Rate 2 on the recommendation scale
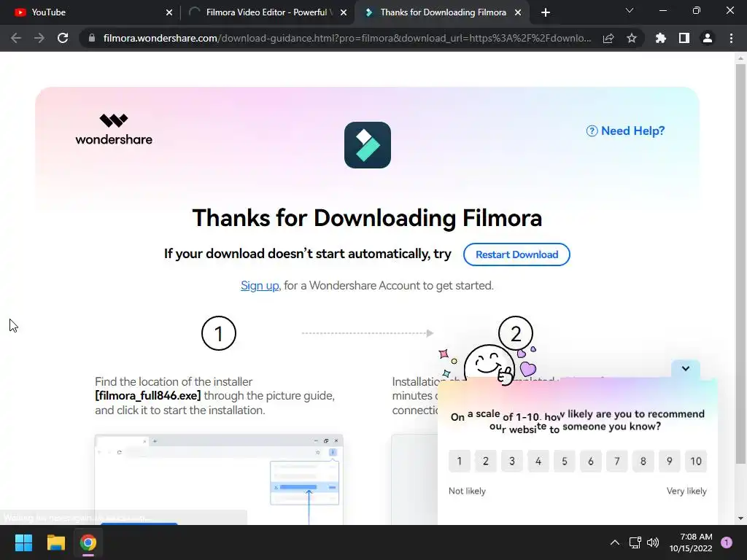This screenshot has width=747, height=560. [x=485, y=461]
